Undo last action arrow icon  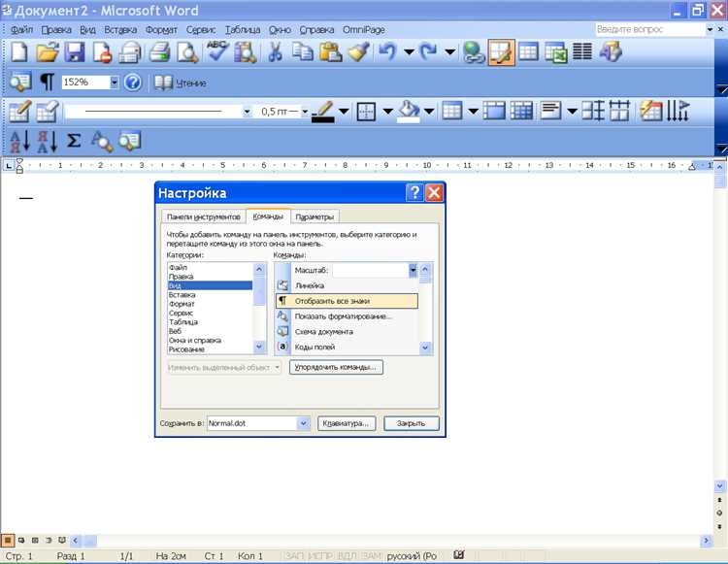387,52
